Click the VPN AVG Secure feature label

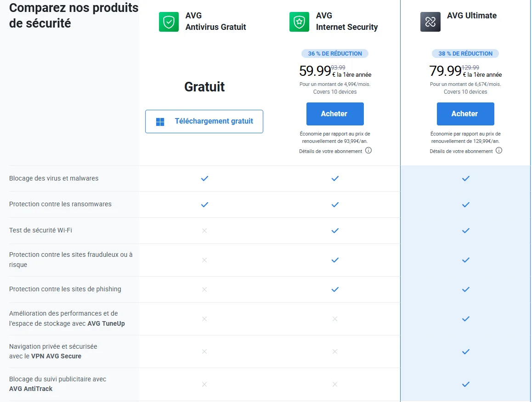(x=53, y=351)
